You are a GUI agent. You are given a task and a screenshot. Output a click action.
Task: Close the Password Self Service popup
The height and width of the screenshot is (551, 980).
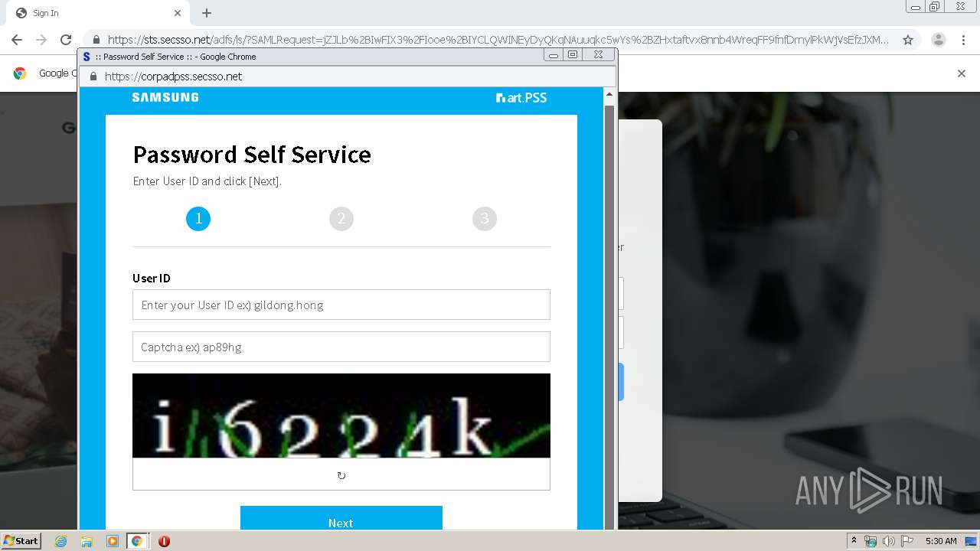[598, 55]
